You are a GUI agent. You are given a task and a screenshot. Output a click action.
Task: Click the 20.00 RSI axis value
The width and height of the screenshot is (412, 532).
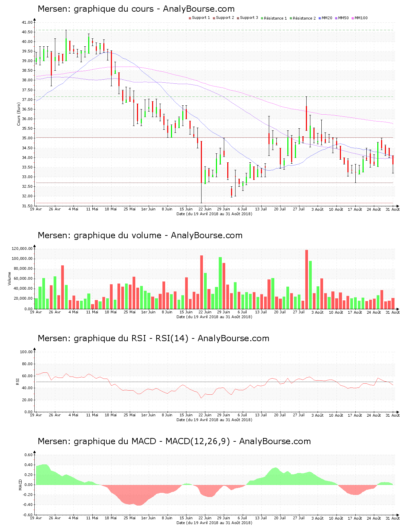27,400
